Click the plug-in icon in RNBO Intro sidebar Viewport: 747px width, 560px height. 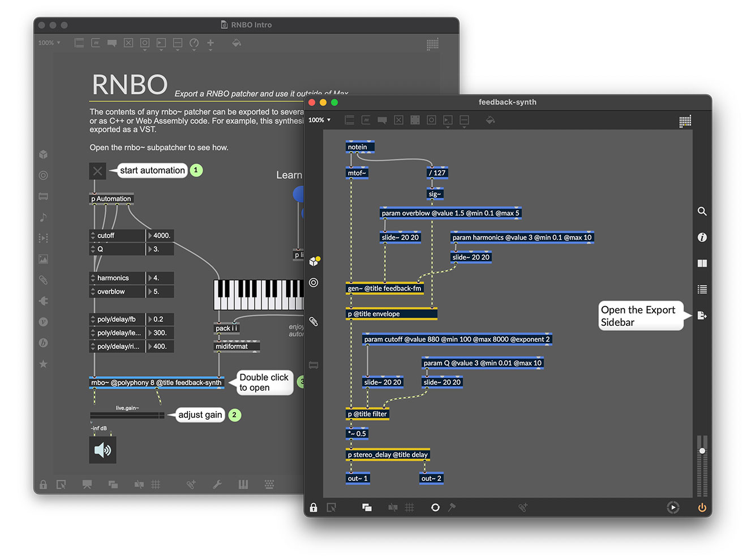tap(43, 301)
